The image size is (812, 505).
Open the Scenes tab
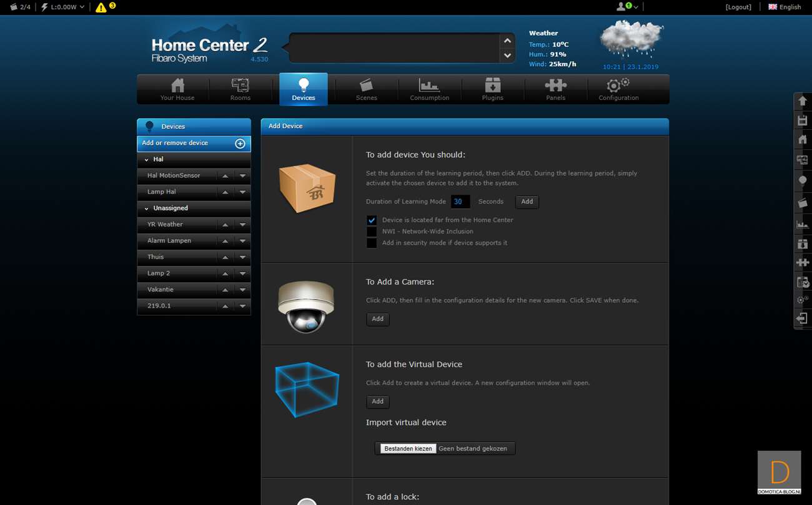[366, 89]
